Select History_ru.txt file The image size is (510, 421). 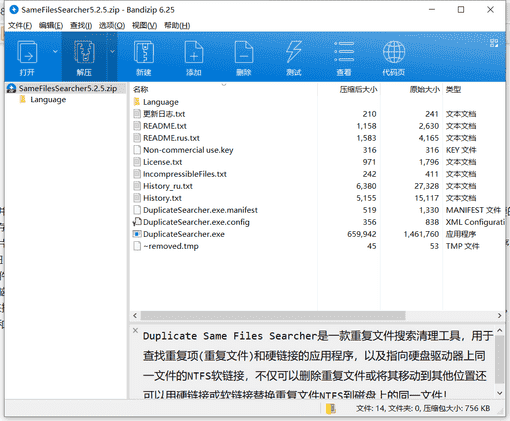168,186
